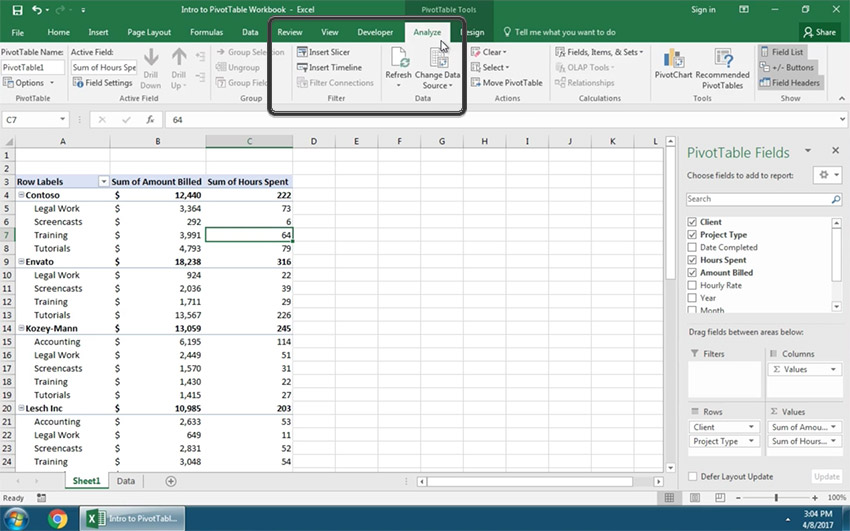Collapse the Lesch Inc group
Screen dimensions: 850x531
click(x=21, y=408)
